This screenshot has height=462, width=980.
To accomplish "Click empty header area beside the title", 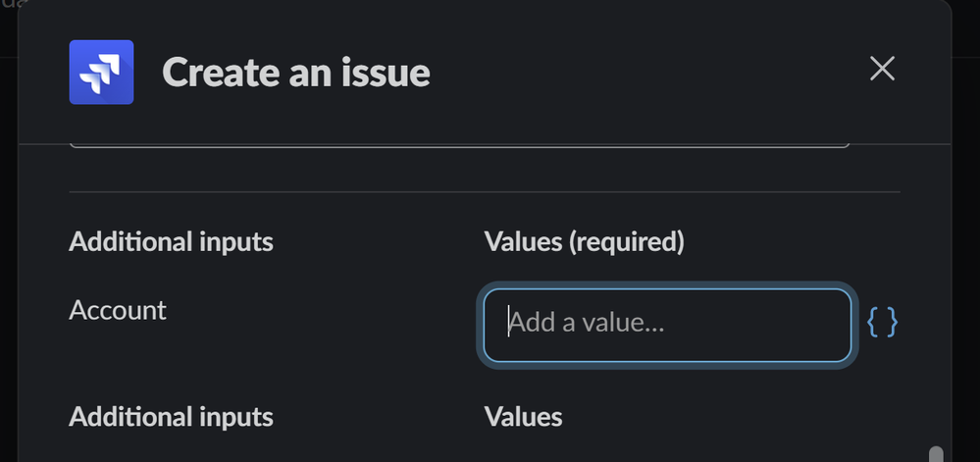I will 644,72.
